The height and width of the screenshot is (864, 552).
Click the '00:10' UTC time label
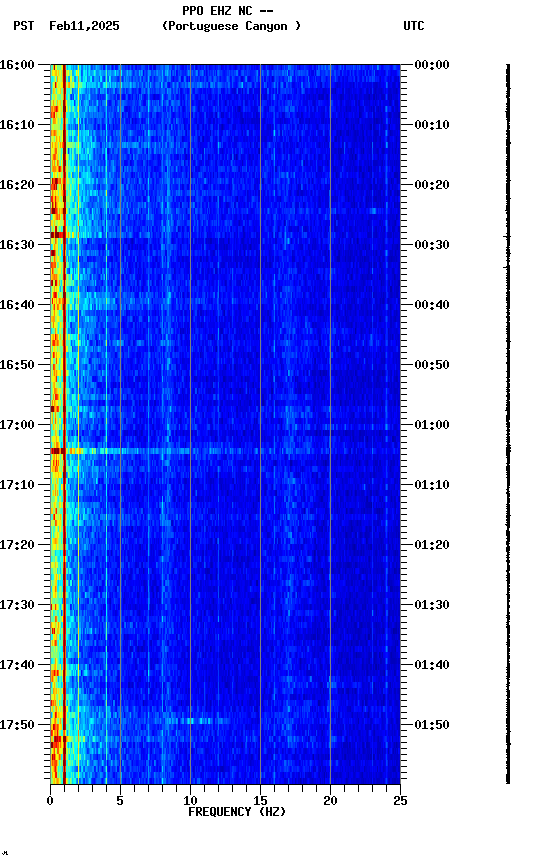pos(432,125)
